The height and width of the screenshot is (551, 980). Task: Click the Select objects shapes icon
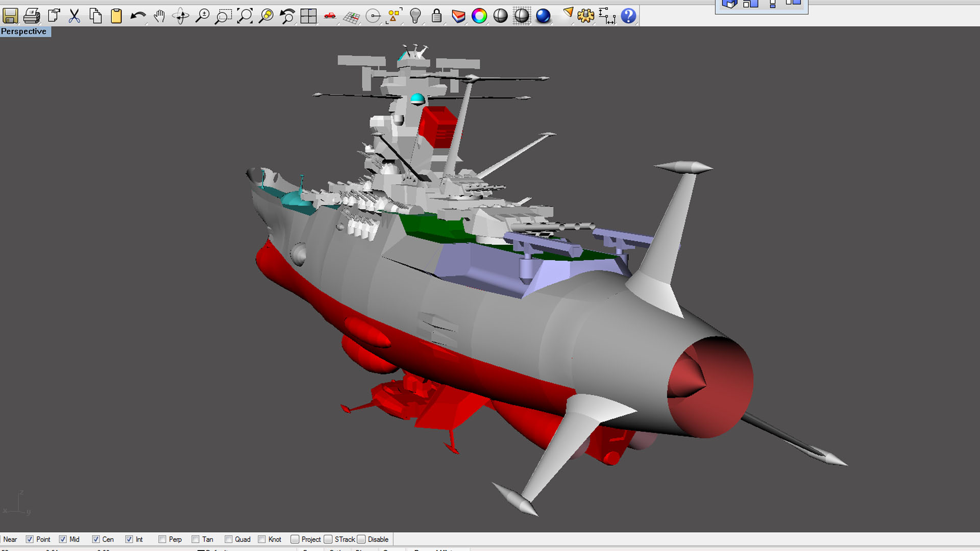[x=394, y=16]
